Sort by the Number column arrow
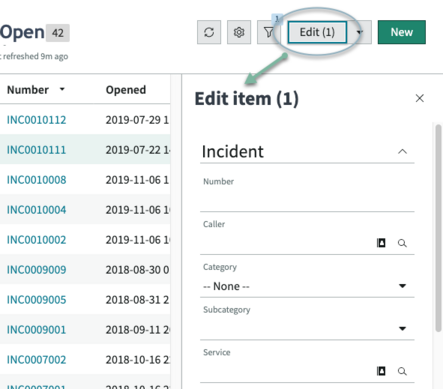This screenshot has height=389, width=443. click(x=62, y=89)
